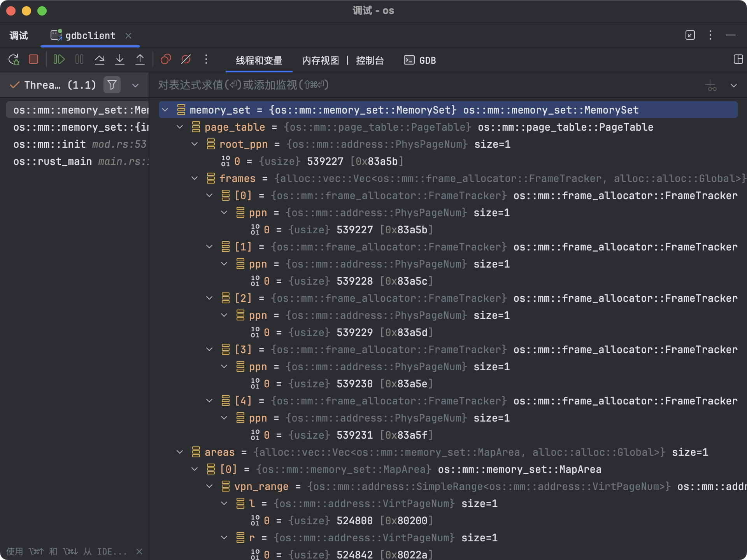This screenshot has width=747, height=560.
Task: Click the layout settings icon at right
Action: tap(738, 59)
